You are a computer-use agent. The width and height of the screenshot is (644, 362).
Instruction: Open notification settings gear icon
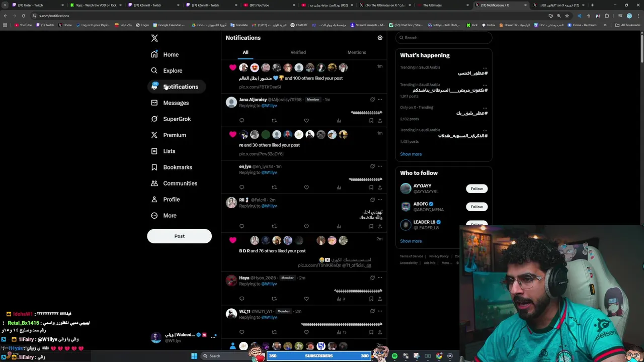pos(380,38)
